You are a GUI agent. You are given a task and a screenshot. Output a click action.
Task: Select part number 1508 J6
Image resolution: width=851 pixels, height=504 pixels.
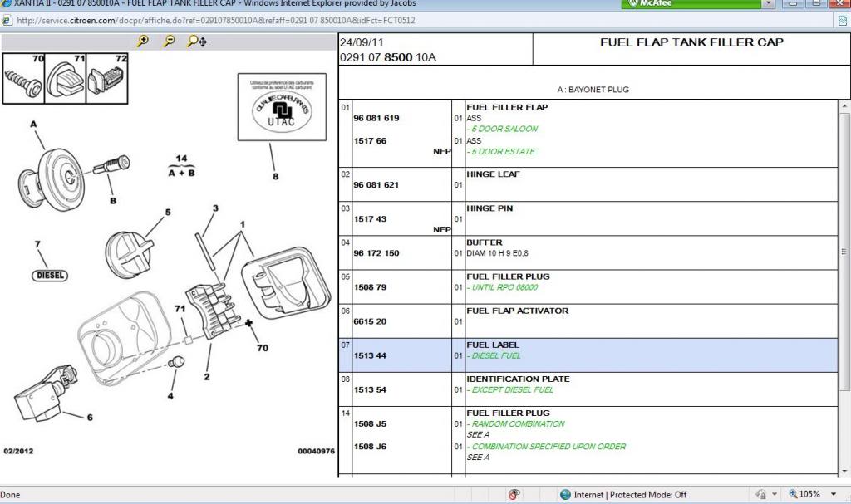370,447
